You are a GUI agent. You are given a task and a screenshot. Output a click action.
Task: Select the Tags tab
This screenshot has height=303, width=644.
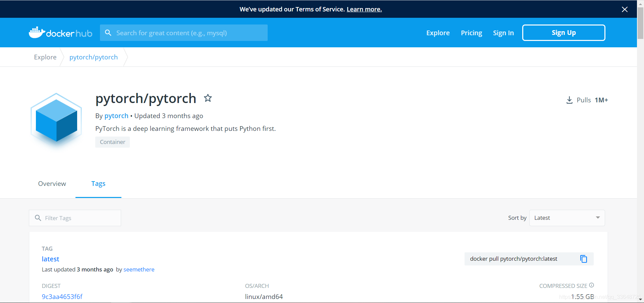98,184
